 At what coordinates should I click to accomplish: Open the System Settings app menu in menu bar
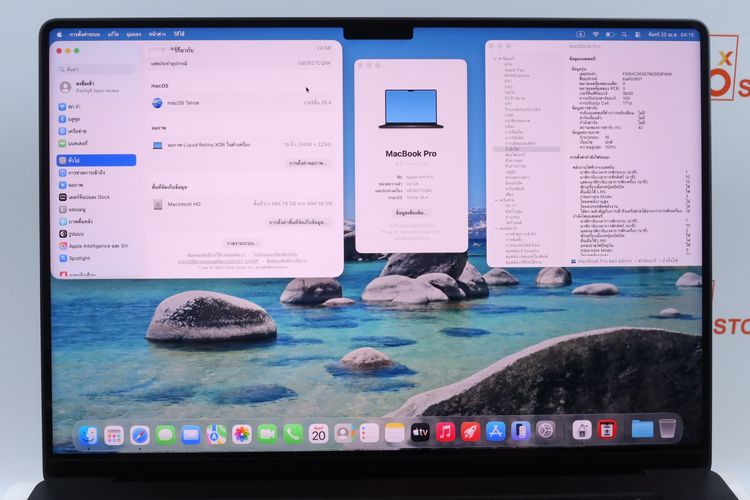click(x=85, y=34)
